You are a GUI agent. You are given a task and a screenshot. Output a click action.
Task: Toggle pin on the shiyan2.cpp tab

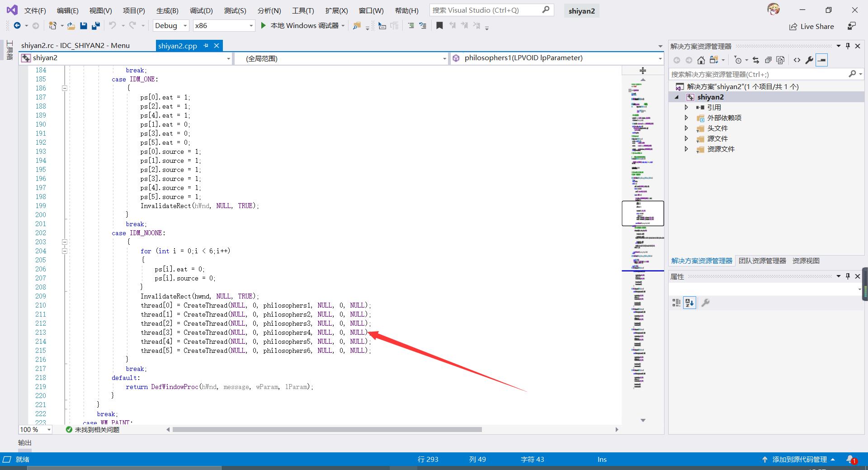point(206,46)
